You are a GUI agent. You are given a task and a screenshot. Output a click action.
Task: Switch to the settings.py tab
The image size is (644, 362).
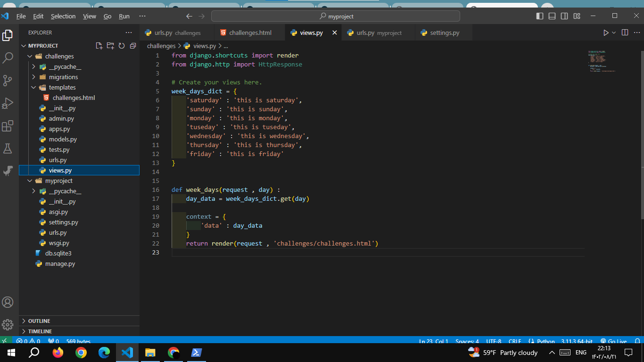click(x=444, y=33)
